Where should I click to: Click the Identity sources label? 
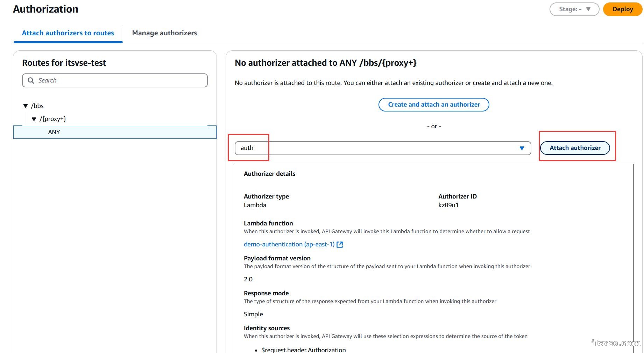[267, 328]
